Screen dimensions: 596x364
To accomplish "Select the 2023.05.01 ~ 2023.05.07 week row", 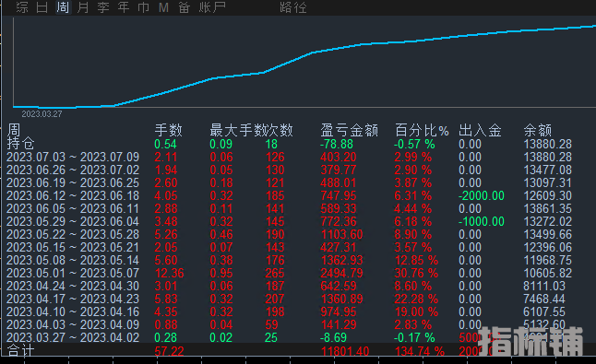I will [298, 274].
